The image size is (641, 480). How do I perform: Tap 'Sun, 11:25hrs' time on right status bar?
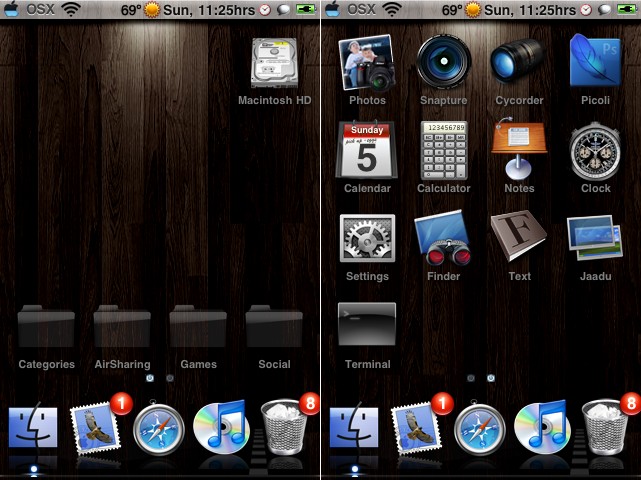point(530,10)
